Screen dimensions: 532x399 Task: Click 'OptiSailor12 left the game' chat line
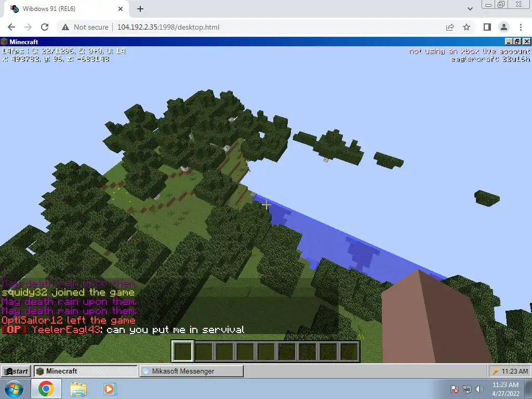point(69,321)
